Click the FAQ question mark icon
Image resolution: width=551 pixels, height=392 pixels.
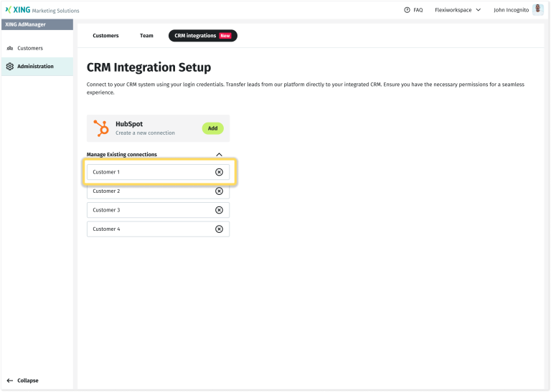click(408, 10)
